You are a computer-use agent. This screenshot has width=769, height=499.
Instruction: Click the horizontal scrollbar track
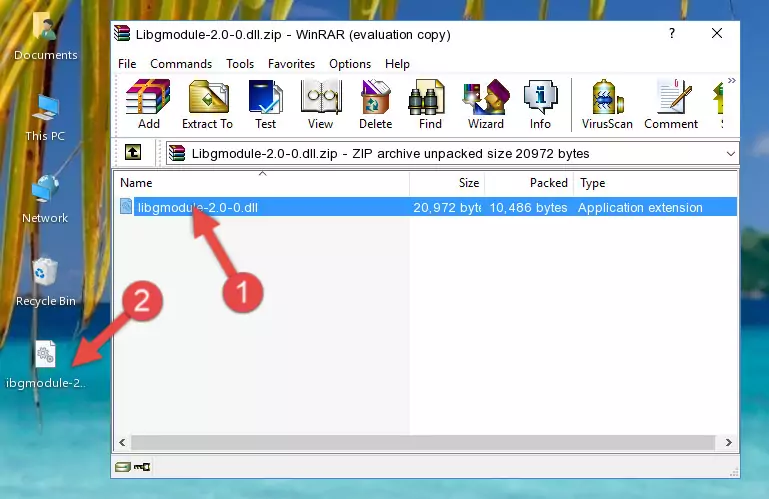(422, 442)
